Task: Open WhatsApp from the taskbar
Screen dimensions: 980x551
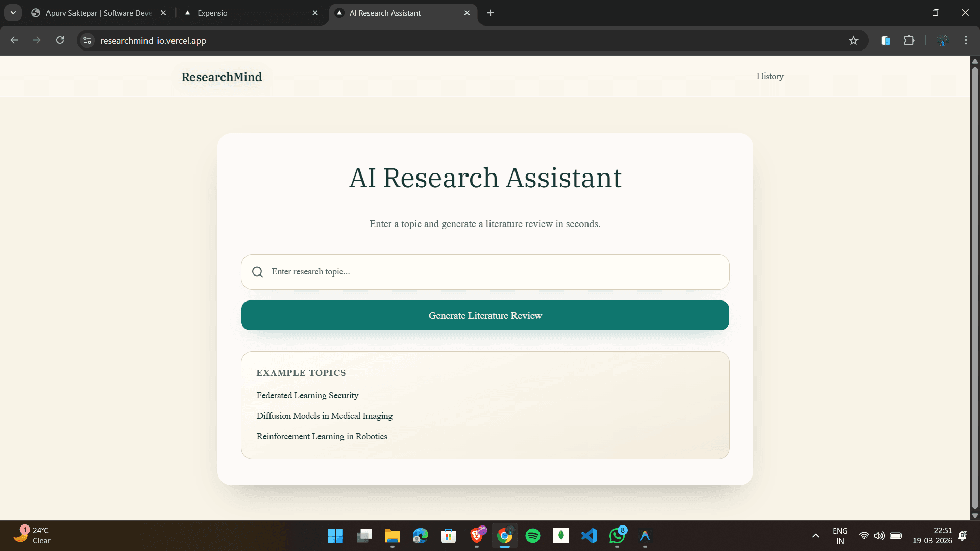Action: [617, 536]
